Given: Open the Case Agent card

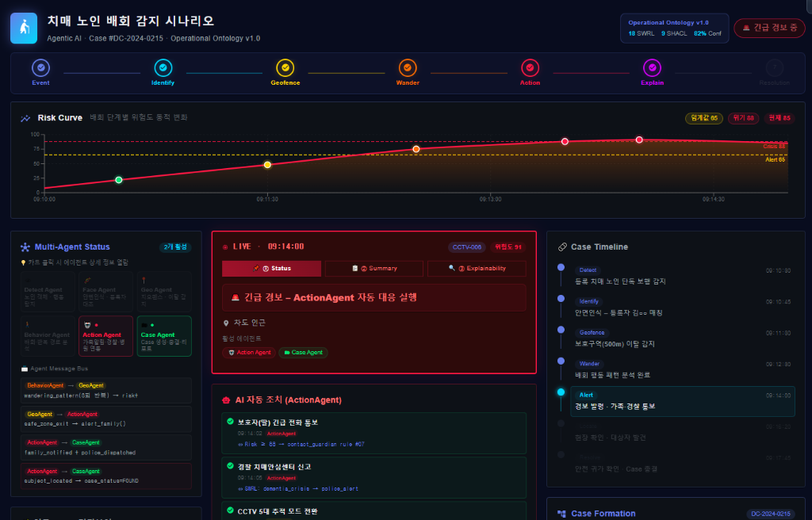Looking at the screenshot, I should 164,336.
